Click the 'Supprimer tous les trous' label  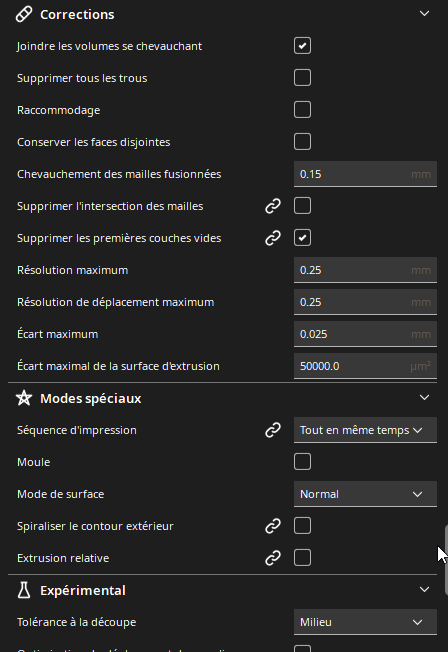pyautogui.click(x=82, y=78)
